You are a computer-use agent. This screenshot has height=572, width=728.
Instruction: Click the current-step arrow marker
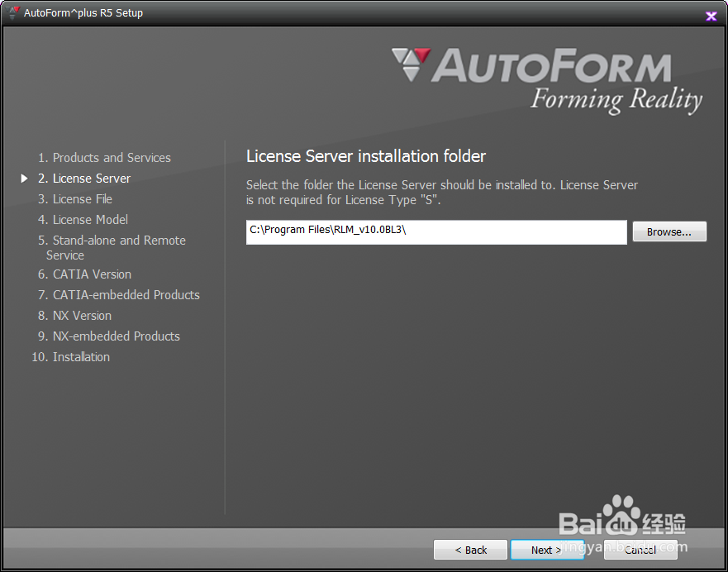click(x=24, y=179)
